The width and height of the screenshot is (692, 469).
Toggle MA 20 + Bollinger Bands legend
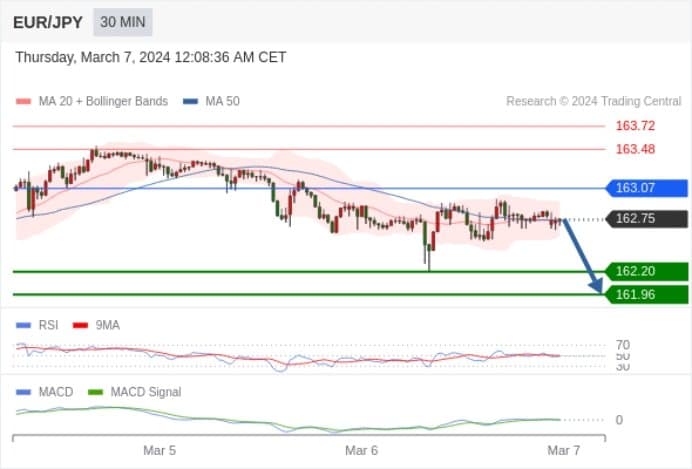pos(92,101)
